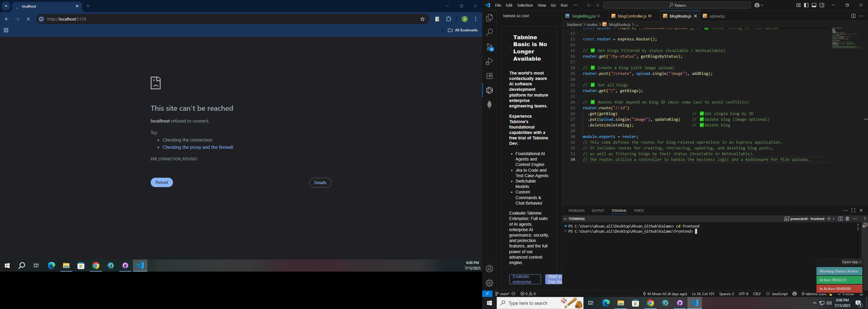Expand the hidden menu items ellipsis
Image resolution: width=868 pixels, height=309 pixels.
576,5
